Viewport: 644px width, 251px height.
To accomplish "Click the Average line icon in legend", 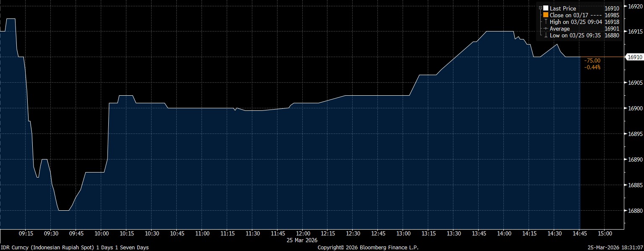I will coord(545,29).
